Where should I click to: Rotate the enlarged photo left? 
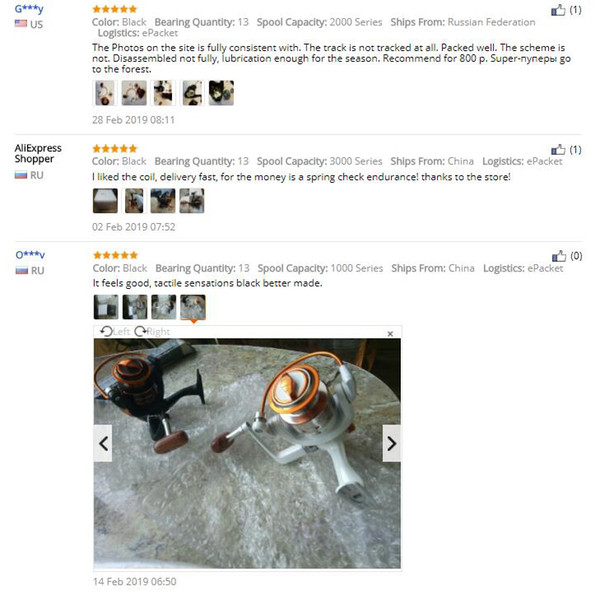point(115,331)
